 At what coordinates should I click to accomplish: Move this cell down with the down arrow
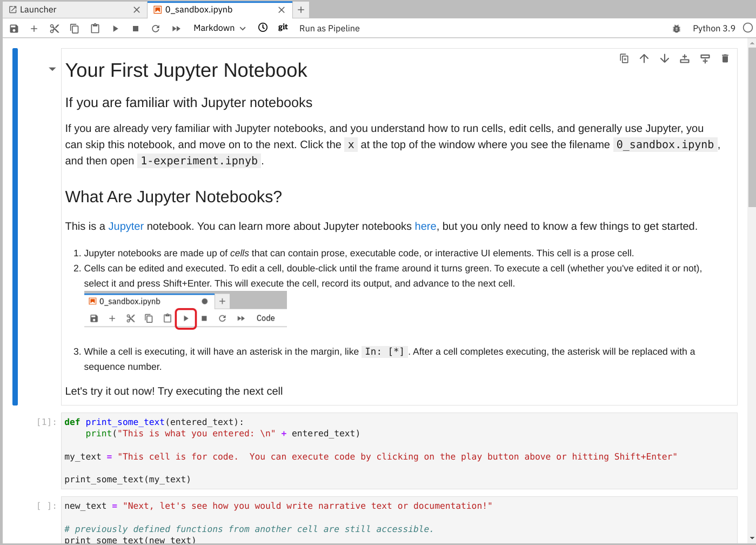pyautogui.click(x=665, y=58)
